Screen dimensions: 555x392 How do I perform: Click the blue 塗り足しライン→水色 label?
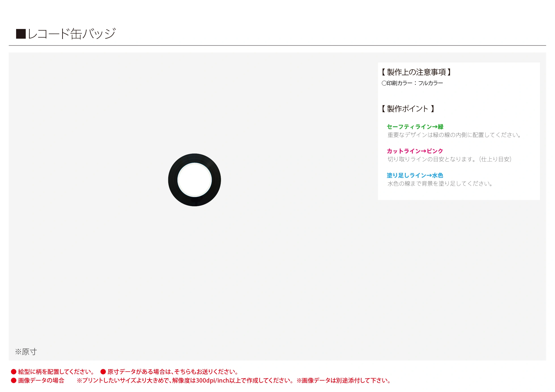[415, 175]
